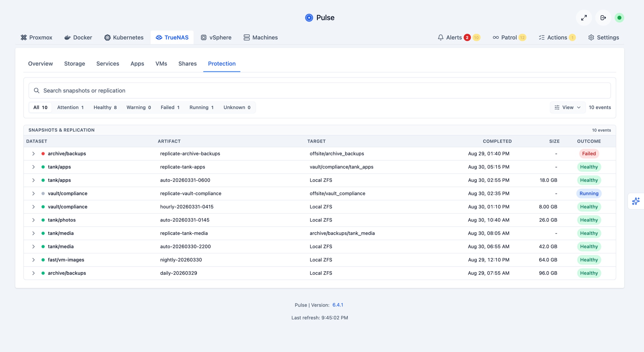Click red status dot for replicate-archive-backups
This screenshot has height=352, width=644.
point(43,154)
